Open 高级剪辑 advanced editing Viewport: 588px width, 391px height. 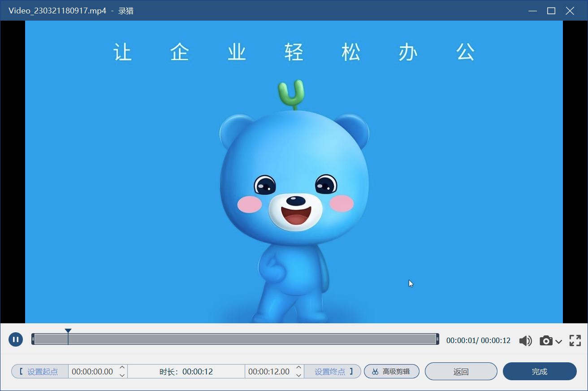(x=391, y=371)
